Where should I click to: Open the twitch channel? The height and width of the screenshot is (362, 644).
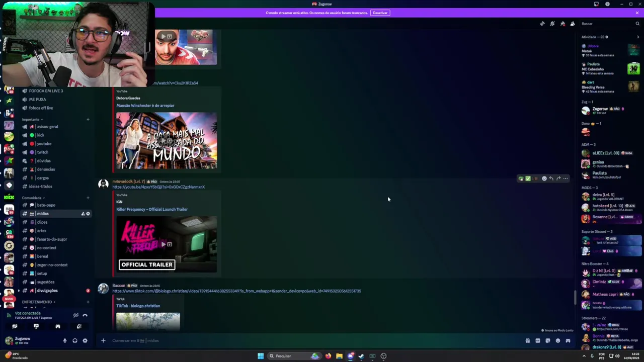(56, 152)
